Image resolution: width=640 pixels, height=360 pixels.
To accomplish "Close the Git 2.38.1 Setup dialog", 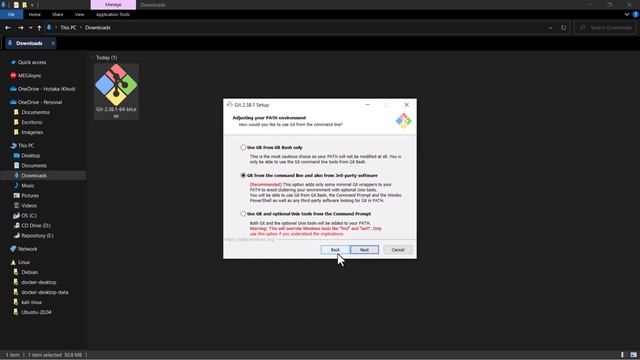I will click(407, 105).
